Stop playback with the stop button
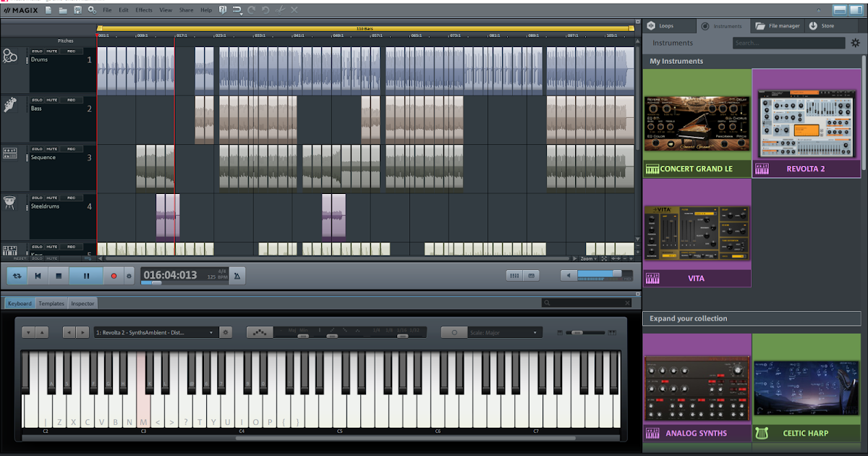868x456 pixels. tap(59, 276)
